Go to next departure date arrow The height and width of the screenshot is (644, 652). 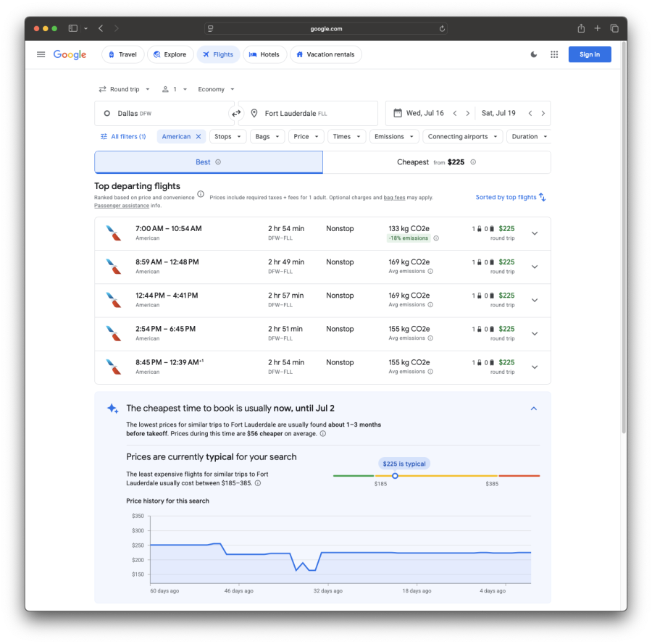(468, 113)
